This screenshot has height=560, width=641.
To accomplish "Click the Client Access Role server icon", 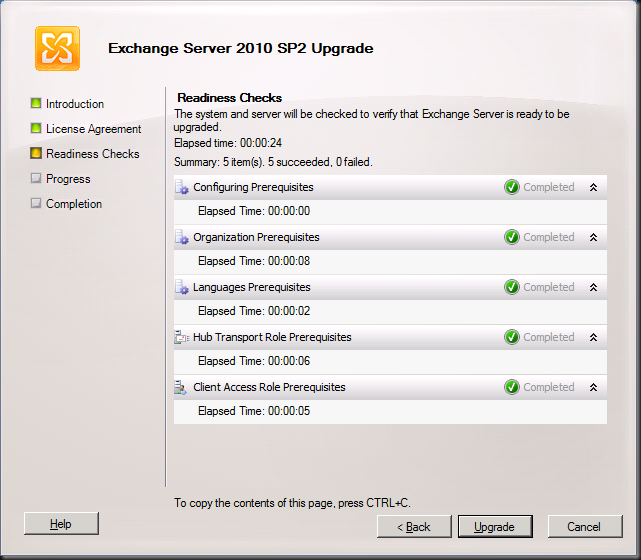I will 181,388.
